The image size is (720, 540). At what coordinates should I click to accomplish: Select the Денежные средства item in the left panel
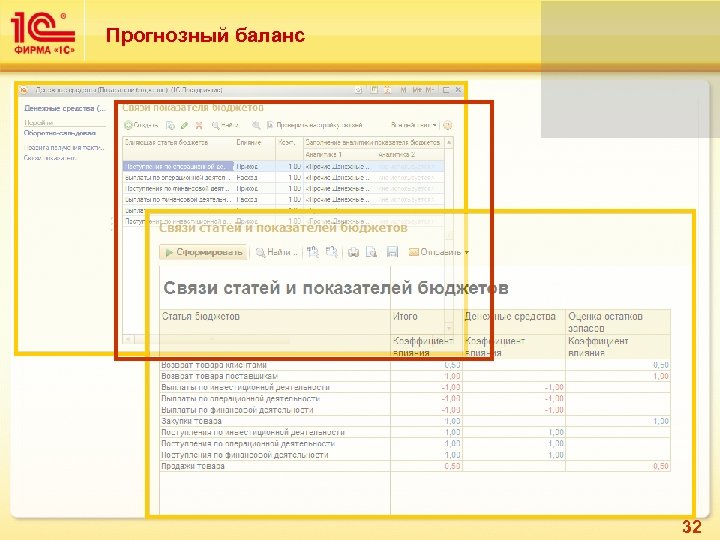(x=65, y=108)
